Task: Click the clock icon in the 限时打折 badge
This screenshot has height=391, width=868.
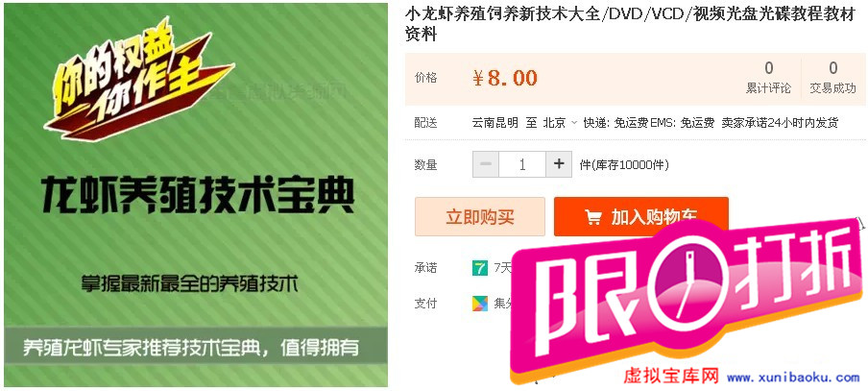Action: point(686,282)
